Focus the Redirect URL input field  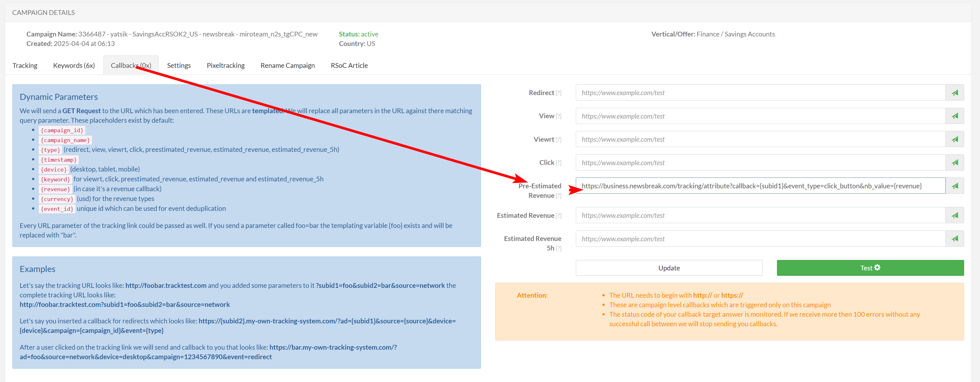(x=760, y=92)
